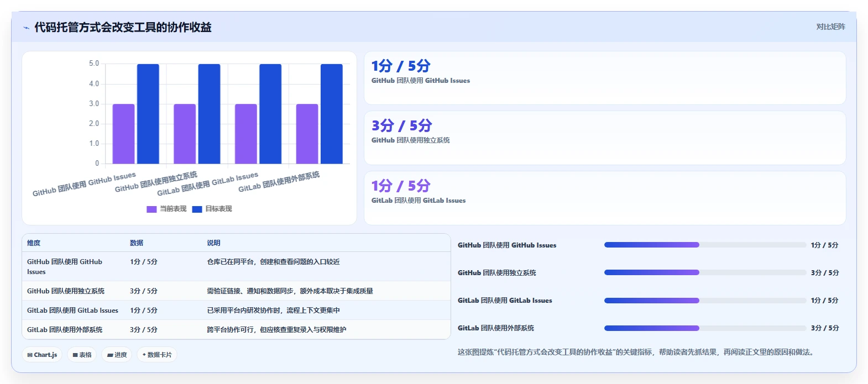Click the purple 当前表现 legend swatch
The image size is (868, 384).
[x=151, y=209]
